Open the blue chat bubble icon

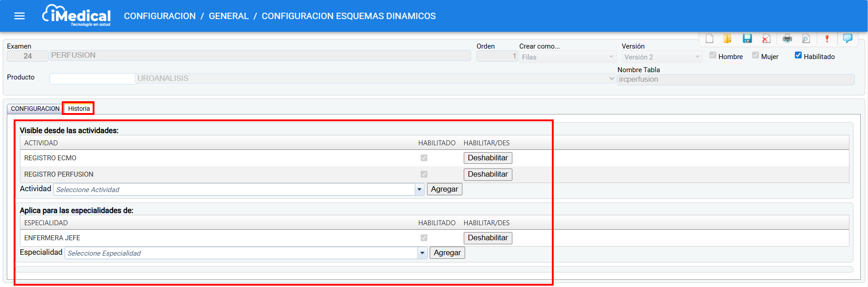848,39
